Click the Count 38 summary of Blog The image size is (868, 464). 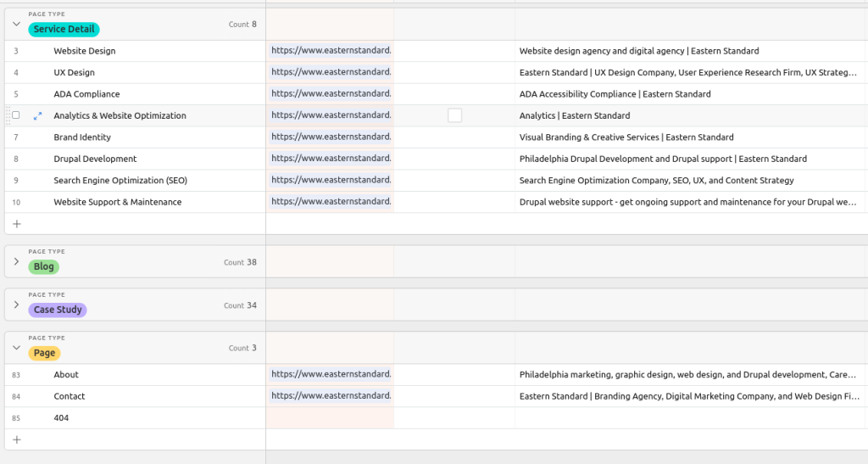(240, 262)
